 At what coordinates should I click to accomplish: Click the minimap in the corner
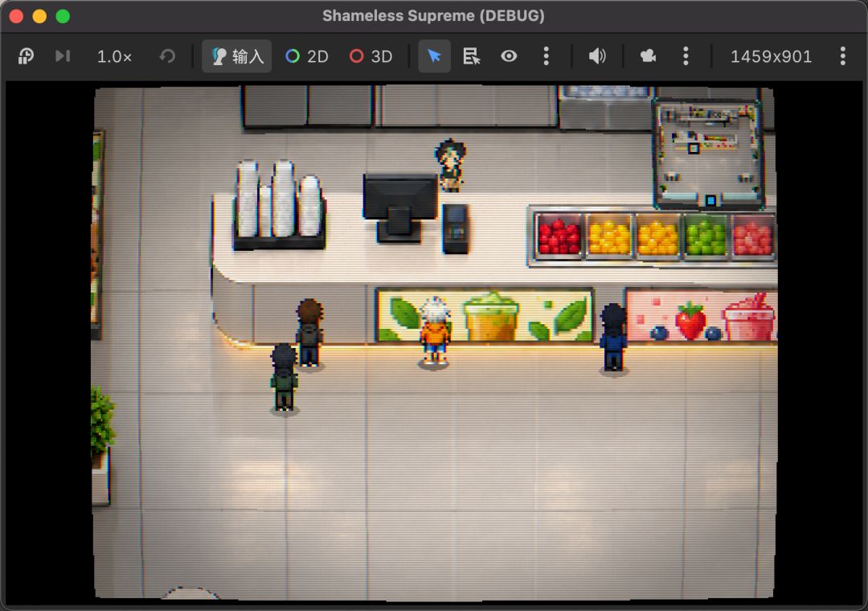709,154
